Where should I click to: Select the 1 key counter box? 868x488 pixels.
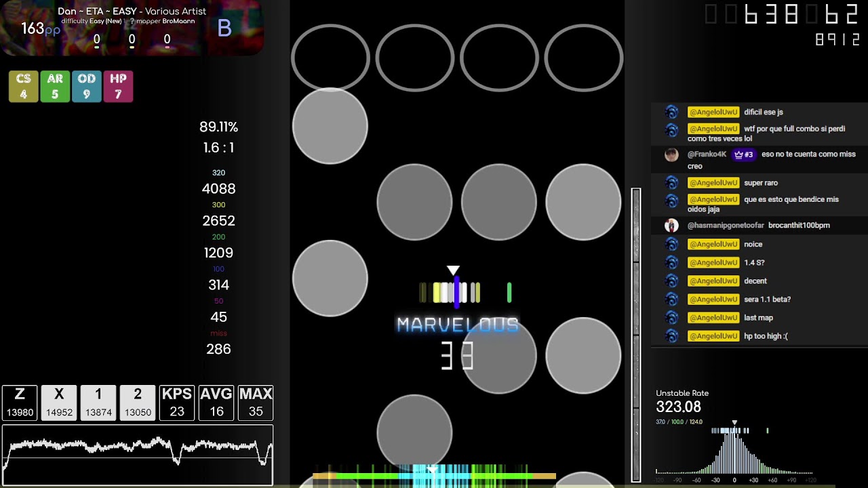pyautogui.click(x=98, y=403)
